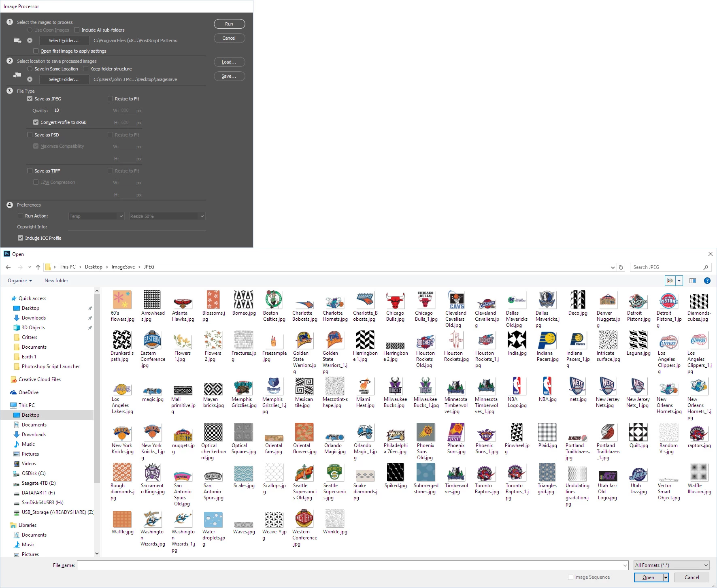Enable Save as TIFF checkbox
Screen dimensions: 717x588
point(30,171)
